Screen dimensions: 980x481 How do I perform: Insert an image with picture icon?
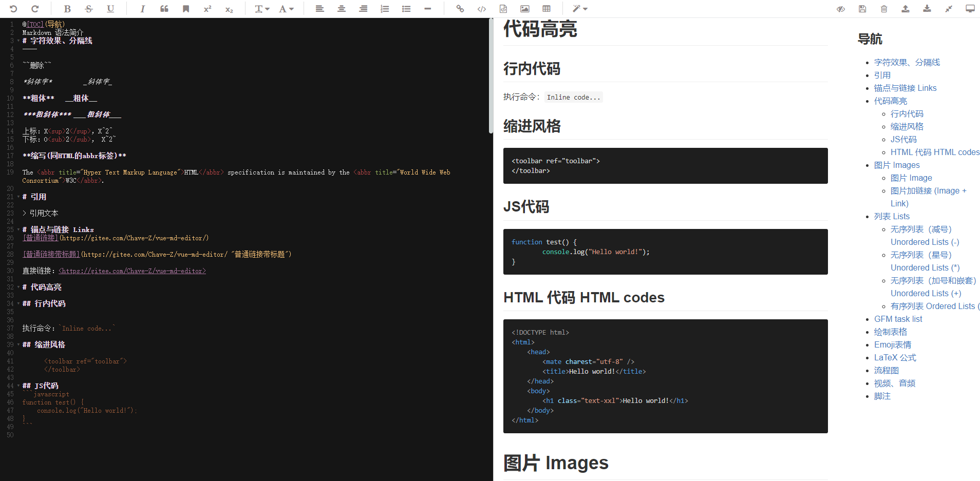(x=525, y=9)
